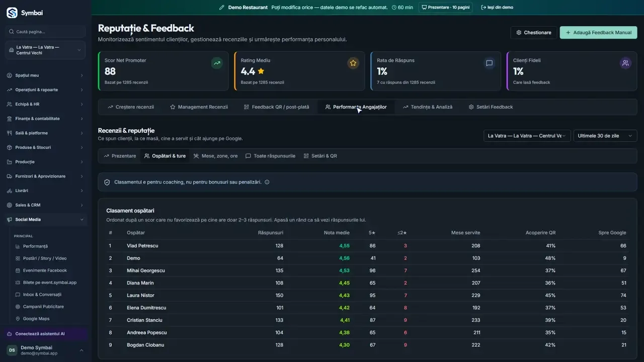Click the info icon beside the coaching notice
The height and width of the screenshot is (362, 644).
[267, 182]
